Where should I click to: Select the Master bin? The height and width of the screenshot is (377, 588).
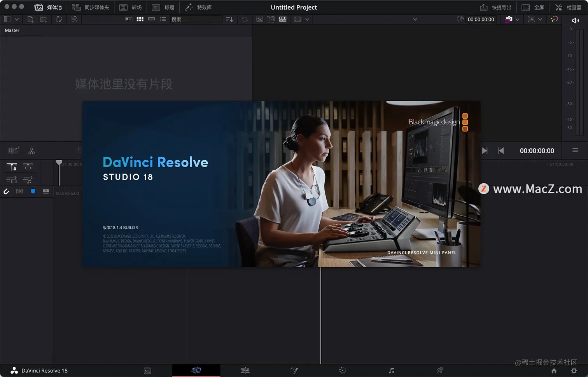tap(12, 30)
